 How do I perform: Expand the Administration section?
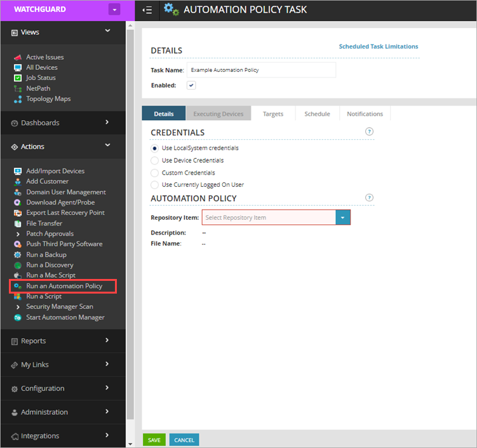(107, 412)
